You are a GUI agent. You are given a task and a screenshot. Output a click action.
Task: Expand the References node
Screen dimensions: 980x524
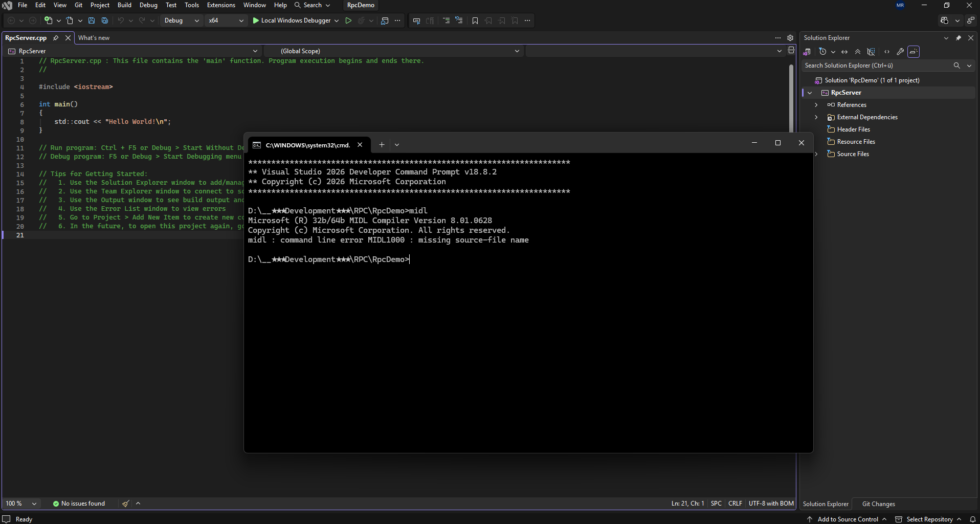tap(816, 105)
